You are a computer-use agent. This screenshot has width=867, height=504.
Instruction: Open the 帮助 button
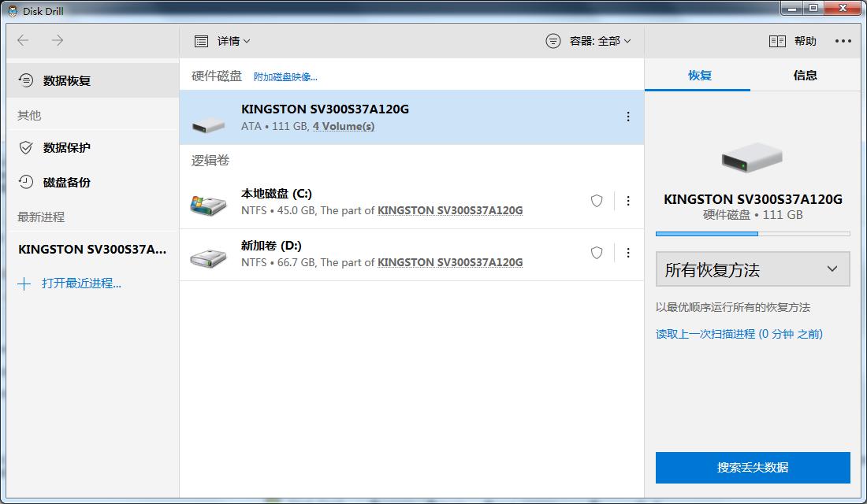793,41
